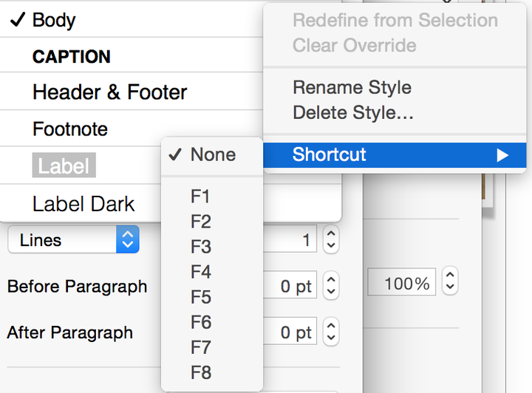Select the highlighted Label style
The image size is (532, 393).
(x=64, y=166)
